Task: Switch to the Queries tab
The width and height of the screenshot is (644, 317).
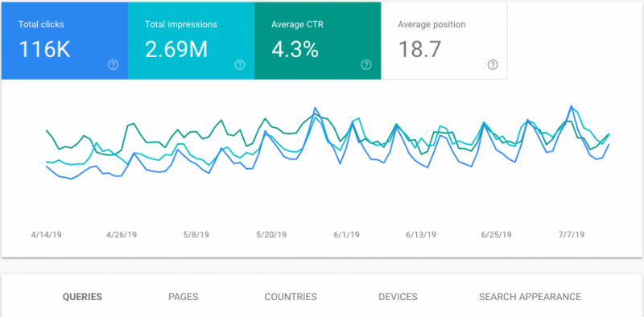Action: [x=82, y=297]
